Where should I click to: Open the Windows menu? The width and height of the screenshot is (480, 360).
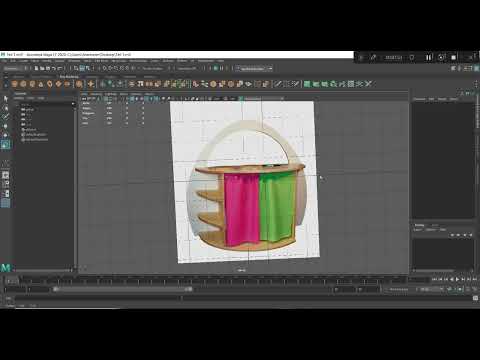click(x=74, y=61)
